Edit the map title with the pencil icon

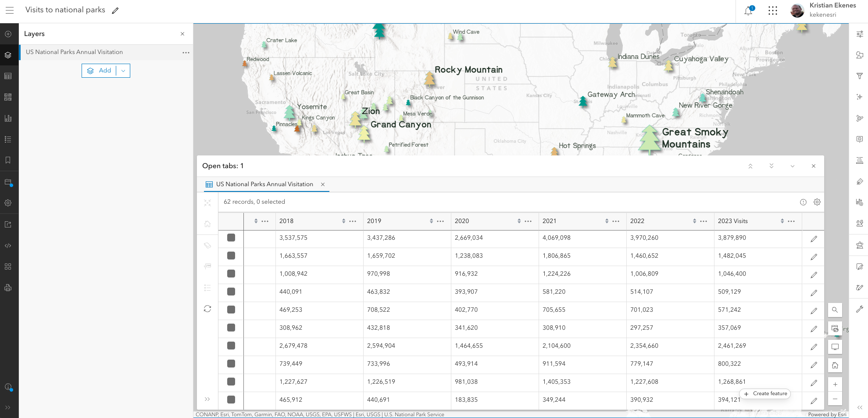pos(115,10)
